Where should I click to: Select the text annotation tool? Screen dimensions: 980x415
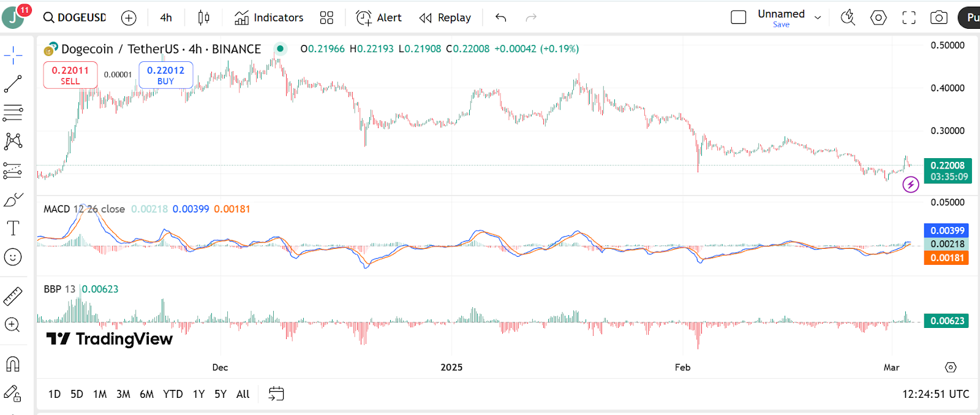(13, 228)
